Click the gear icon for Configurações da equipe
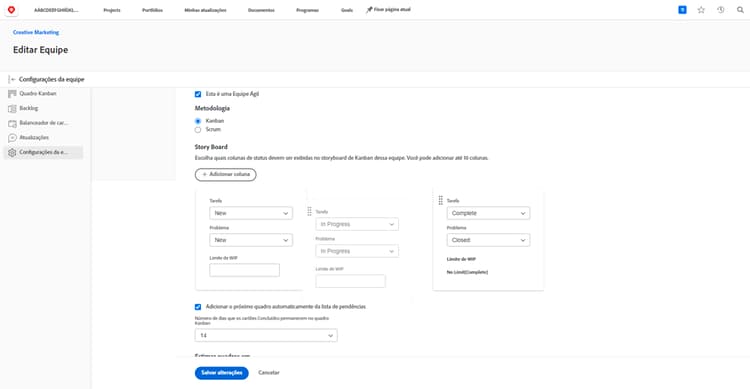 pyautogui.click(x=12, y=152)
